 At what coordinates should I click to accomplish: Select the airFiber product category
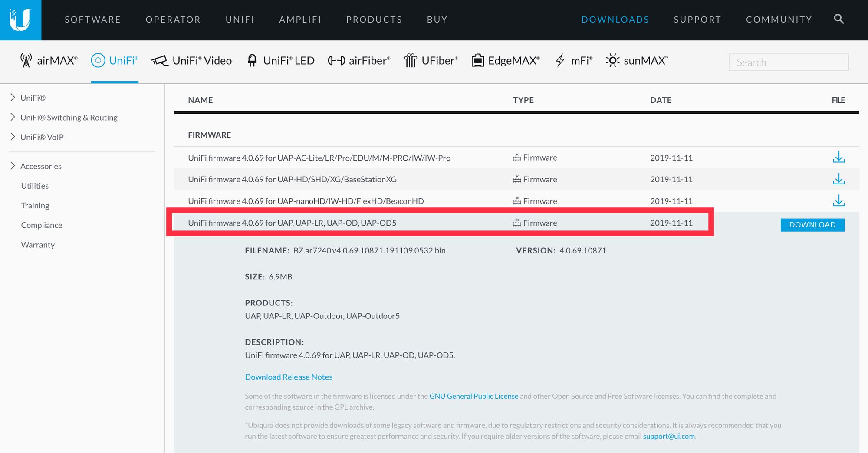[359, 61]
